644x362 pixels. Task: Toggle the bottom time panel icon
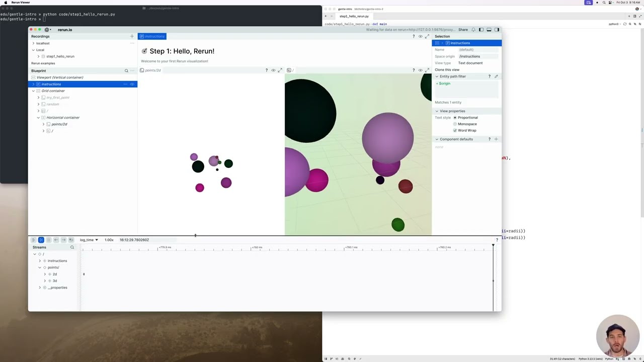(x=489, y=30)
